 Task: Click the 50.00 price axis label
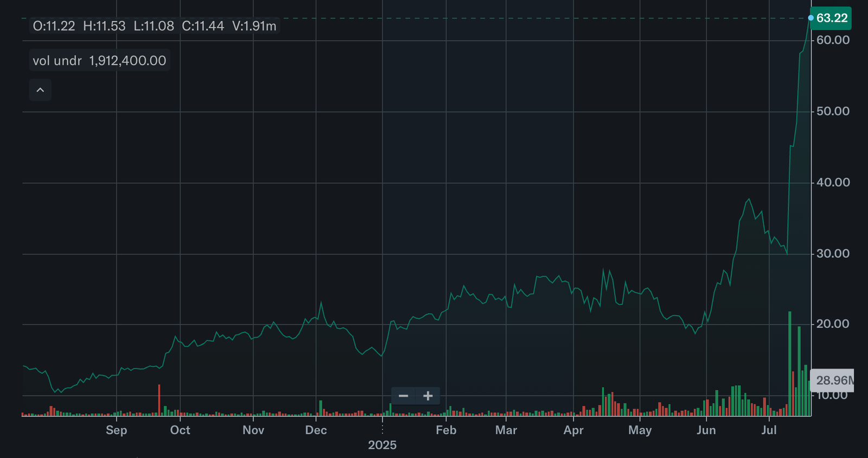833,111
